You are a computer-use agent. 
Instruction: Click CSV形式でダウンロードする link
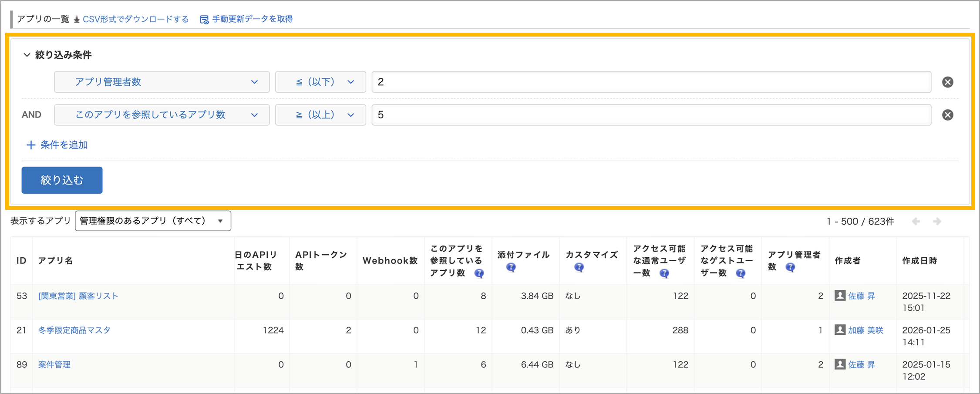(x=136, y=19)
